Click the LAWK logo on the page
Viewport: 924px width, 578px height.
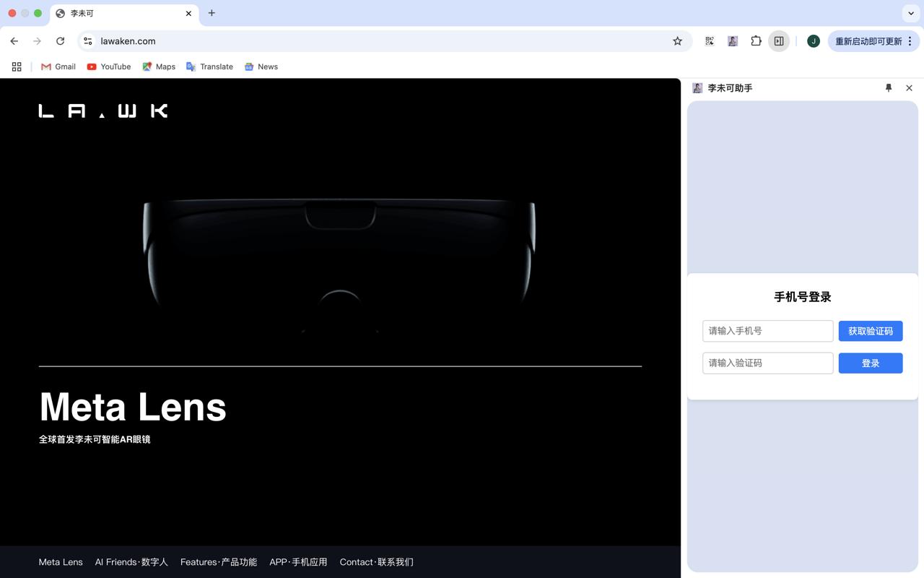click(103, 111)
